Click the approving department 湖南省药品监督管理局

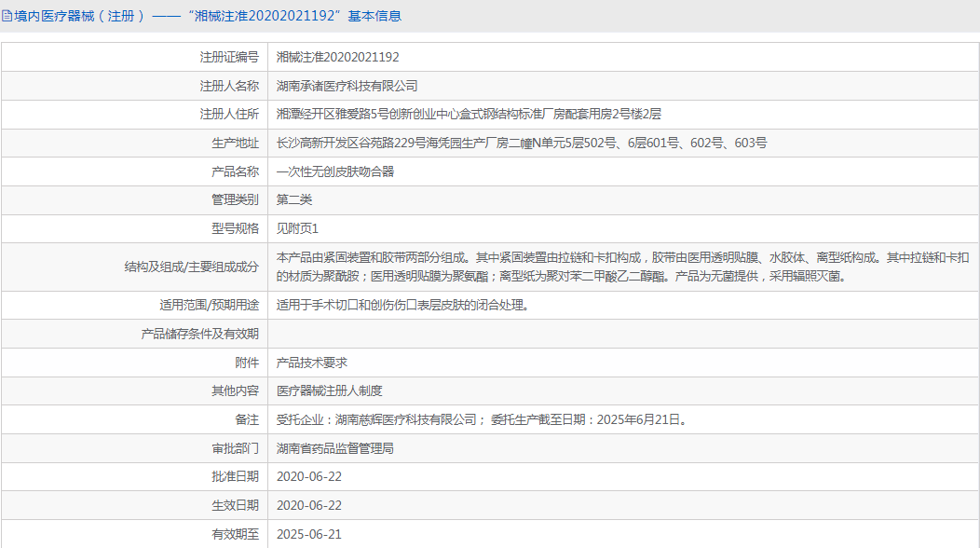335,448
